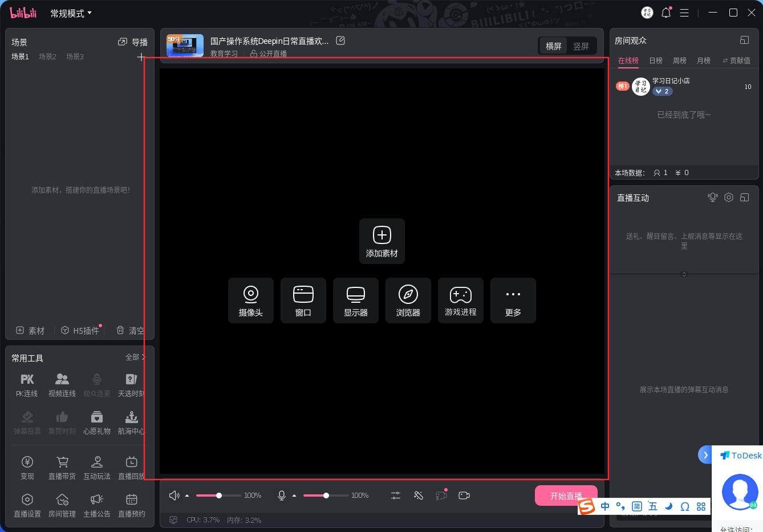Toggle the 横屏 landscape orientation option
This screenshot has width=763, height=532.
pyautogui.click(x=553, y=46)
